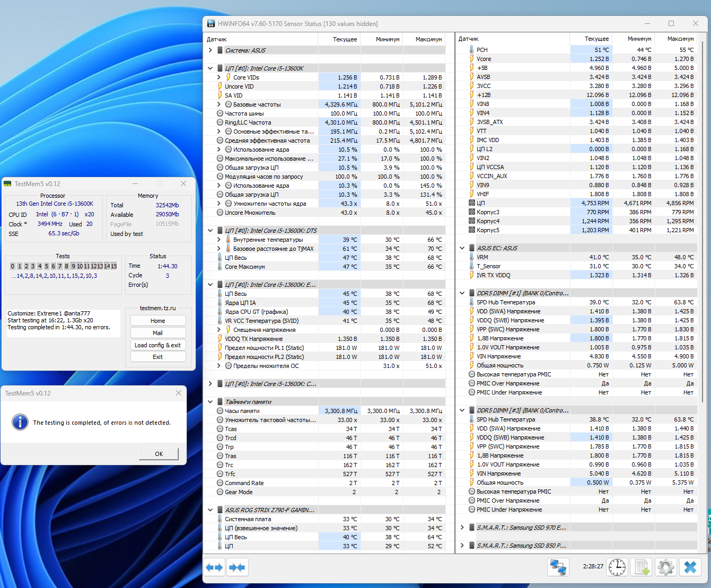Viewport: 711px width, 588px height.
Task: Expand the S.M.A.R.T. Samsung SSD 970 group
Action: click(462, 528)
